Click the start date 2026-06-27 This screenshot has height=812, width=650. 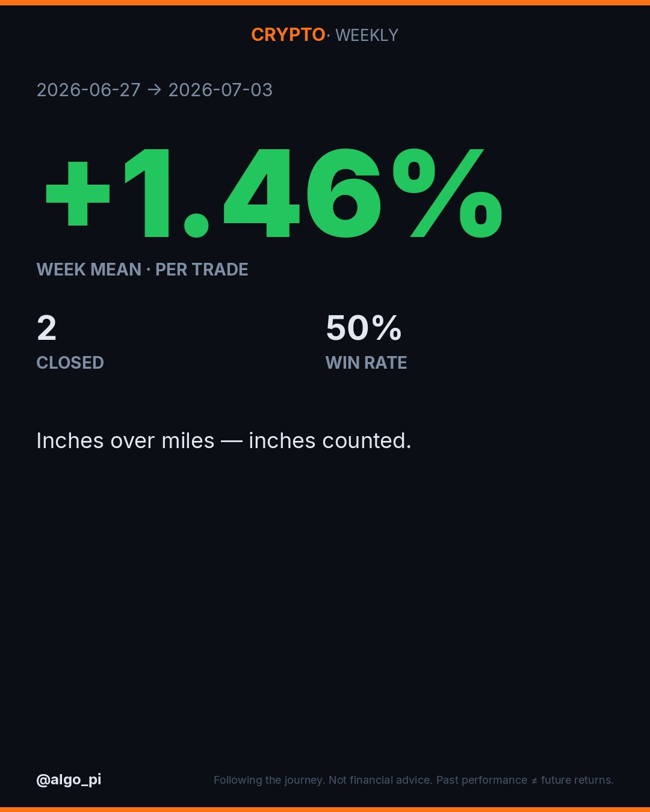click(x=88, y=90)
